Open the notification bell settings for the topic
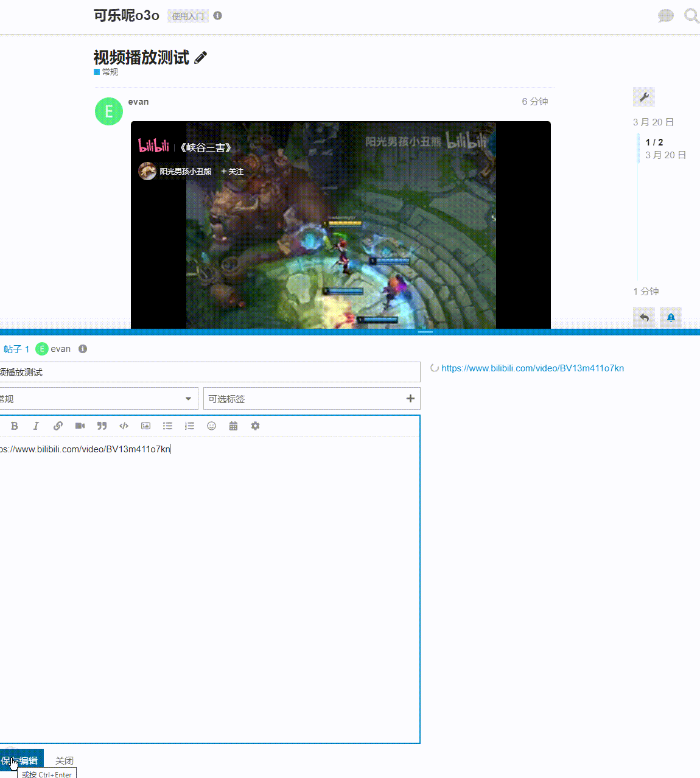 (671, 317)
